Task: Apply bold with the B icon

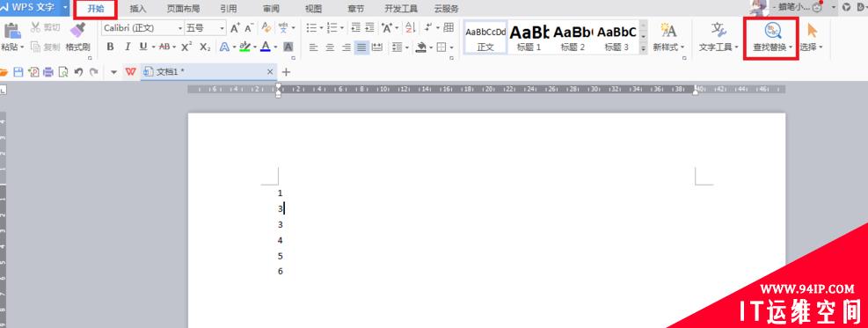Action: (110, 47)
